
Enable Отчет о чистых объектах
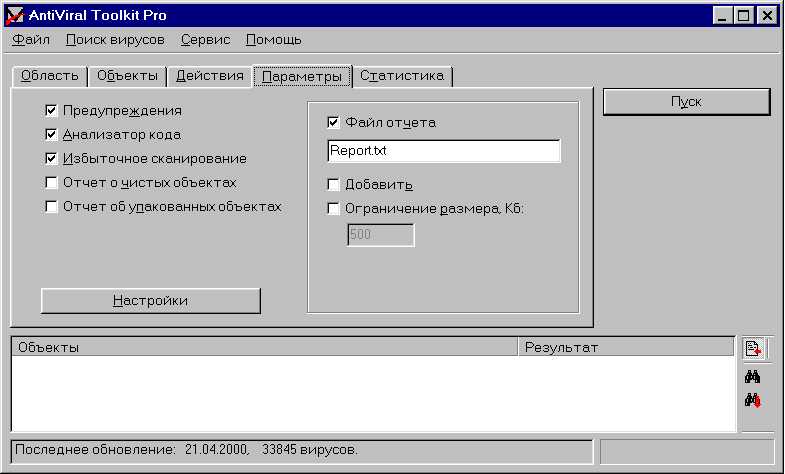pos(51,182)
